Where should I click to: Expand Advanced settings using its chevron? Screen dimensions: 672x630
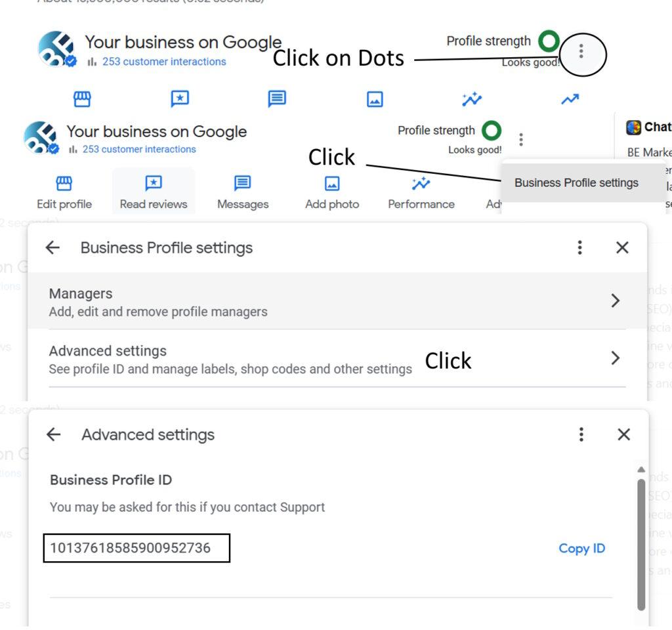point(616,358)
